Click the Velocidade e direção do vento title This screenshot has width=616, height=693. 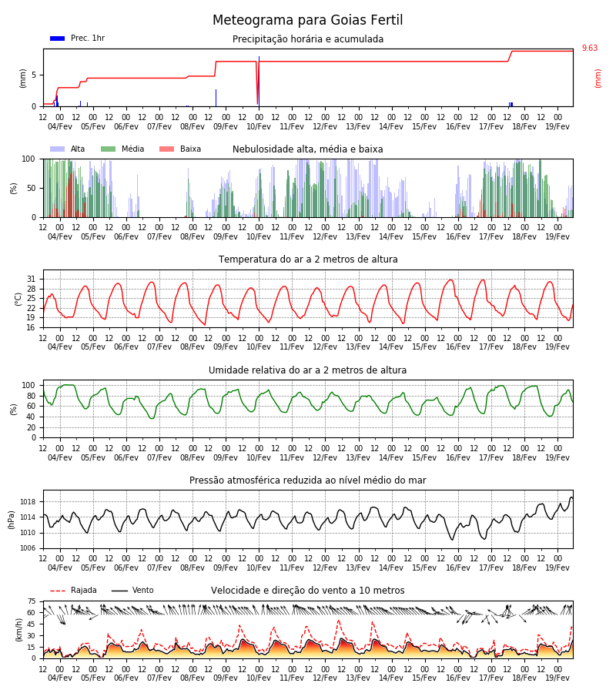pyautogui.click(x=307, y=591)
